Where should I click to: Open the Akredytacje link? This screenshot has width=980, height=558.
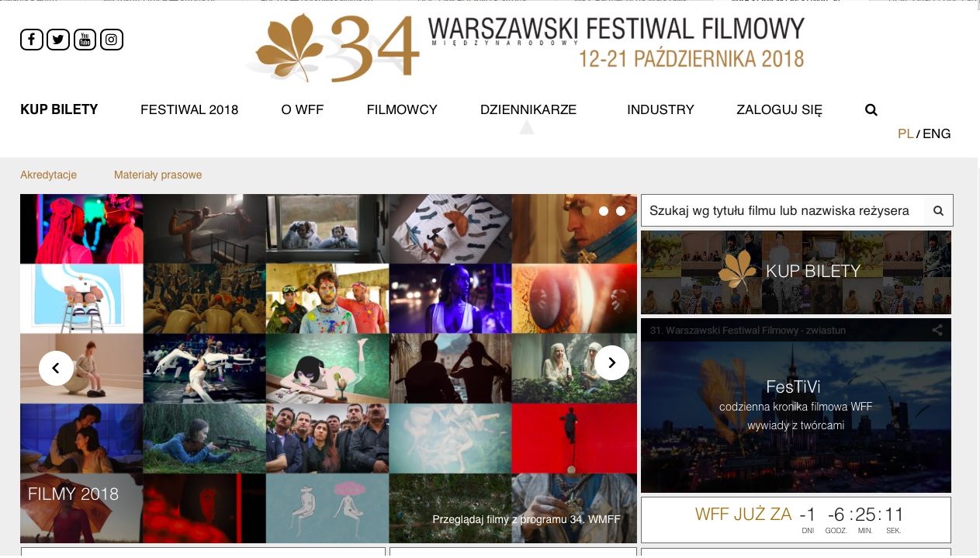coord(48,175)
